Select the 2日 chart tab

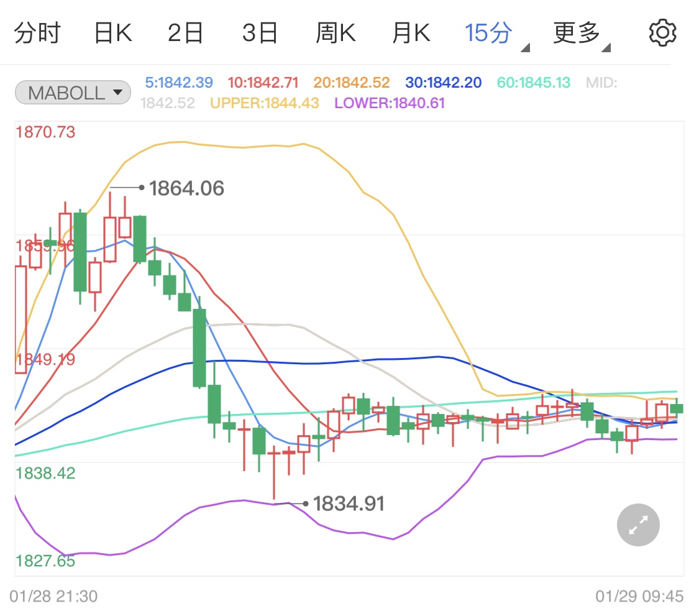tap(185, 33)
